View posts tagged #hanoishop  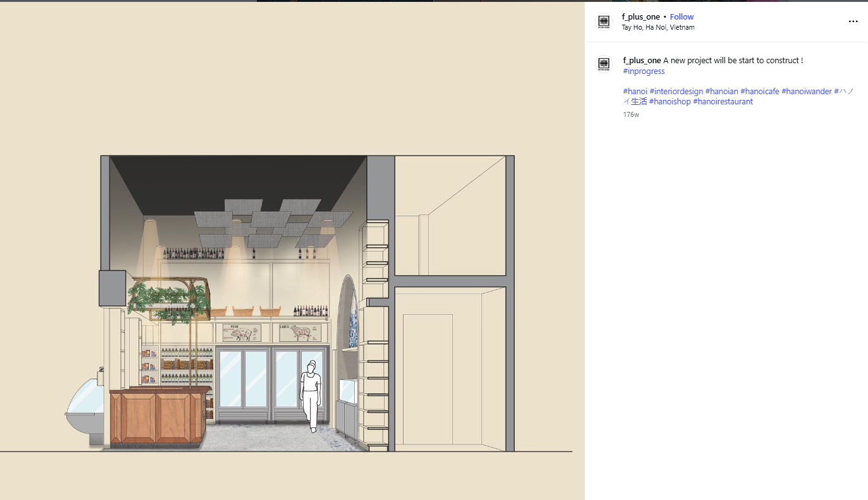tap(669, 102)
